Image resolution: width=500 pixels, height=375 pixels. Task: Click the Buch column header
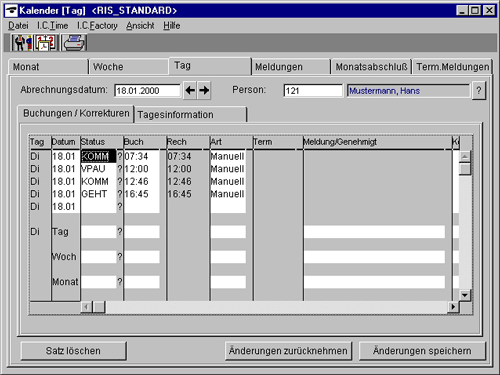pyautogui.click(x=145, y=142)
